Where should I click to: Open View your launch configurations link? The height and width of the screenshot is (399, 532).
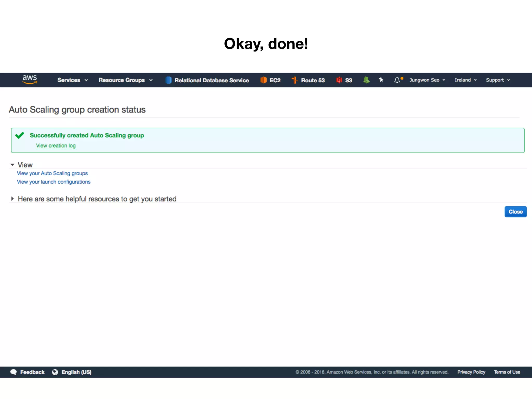(54, 182)
